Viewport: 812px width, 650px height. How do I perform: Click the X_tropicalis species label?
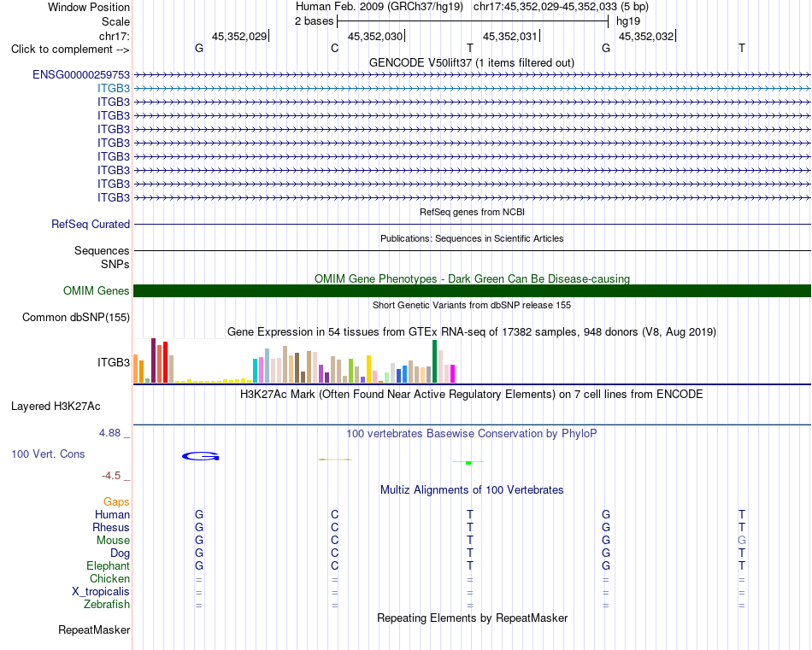(101, 592)
